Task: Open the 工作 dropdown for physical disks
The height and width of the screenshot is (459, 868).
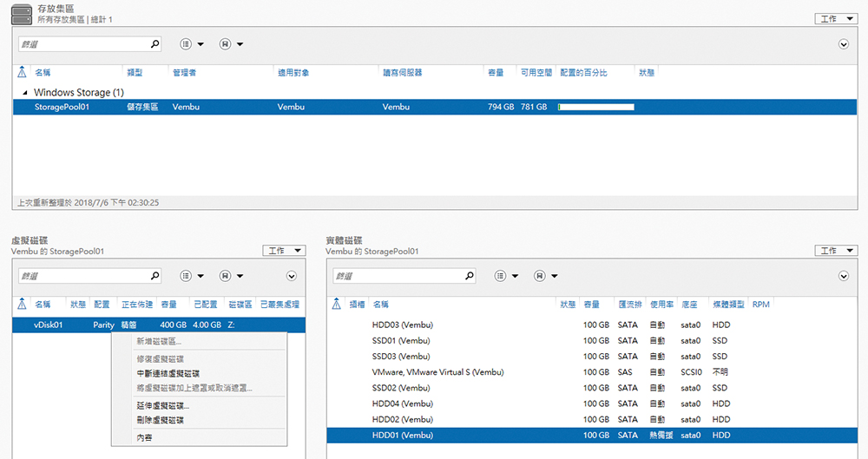Action: 836,251
